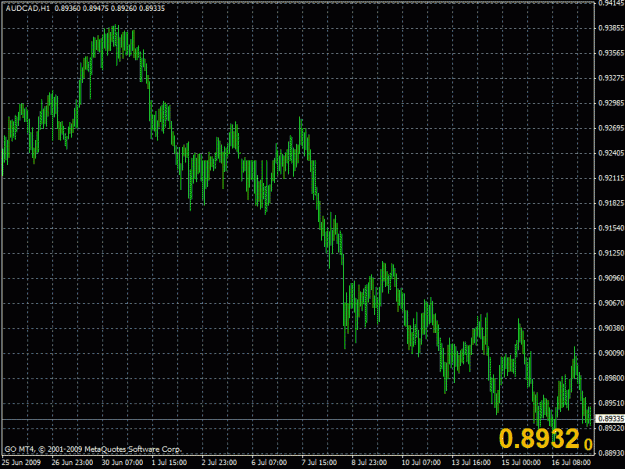Click the 0.90960 price scale label
Image resolution: width=625 pixels, height=469 pixels.
click(x=611, y=278)
